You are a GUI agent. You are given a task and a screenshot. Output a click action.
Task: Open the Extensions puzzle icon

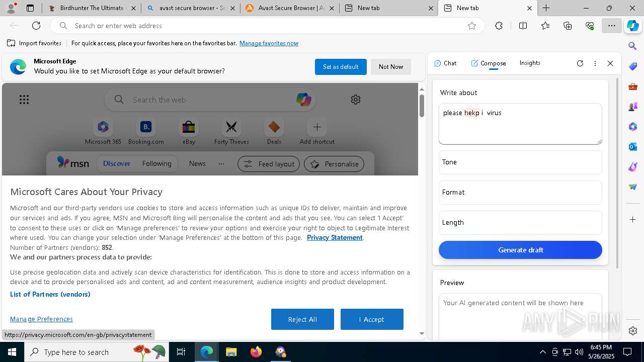point(499,26)
